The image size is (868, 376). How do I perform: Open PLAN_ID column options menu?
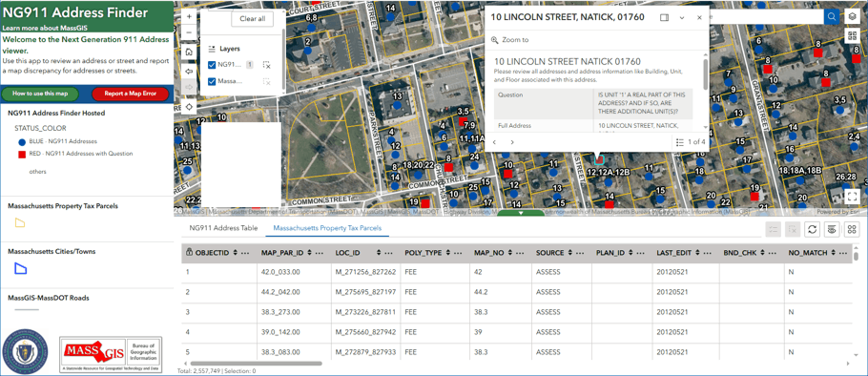(641, 253)
